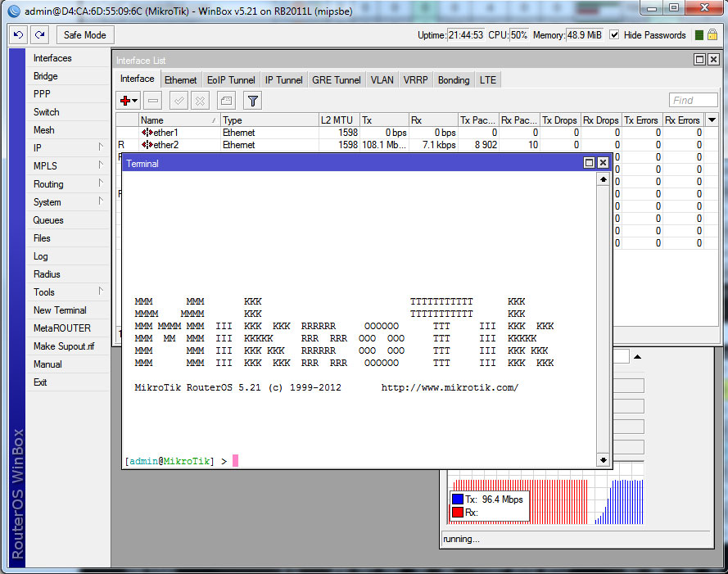
Task: Click the red plus Add interface icon
Action: coord(125,100)
